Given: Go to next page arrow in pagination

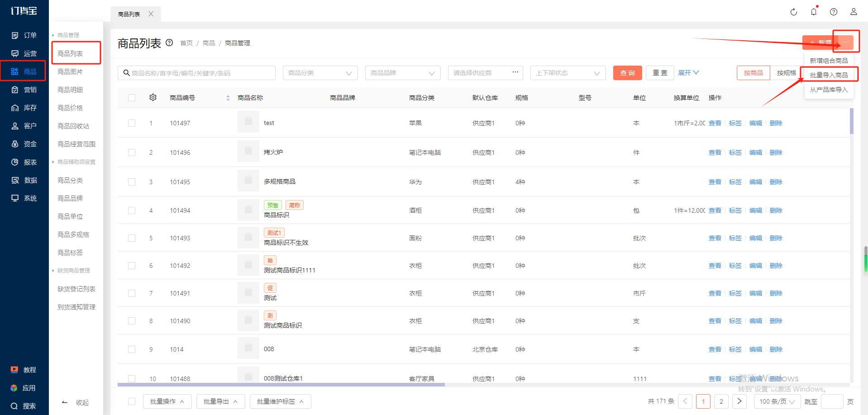Looking at the screenshot, I should point(739,401).
